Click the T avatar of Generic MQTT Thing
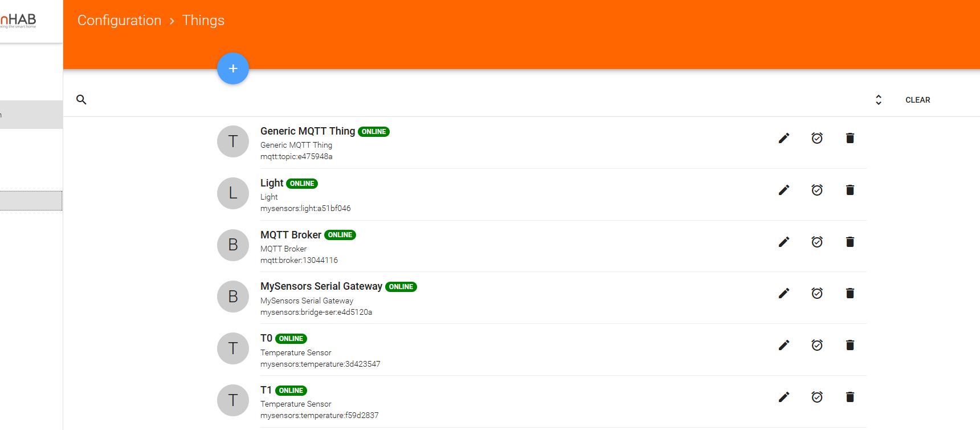 tap(233, 141)
